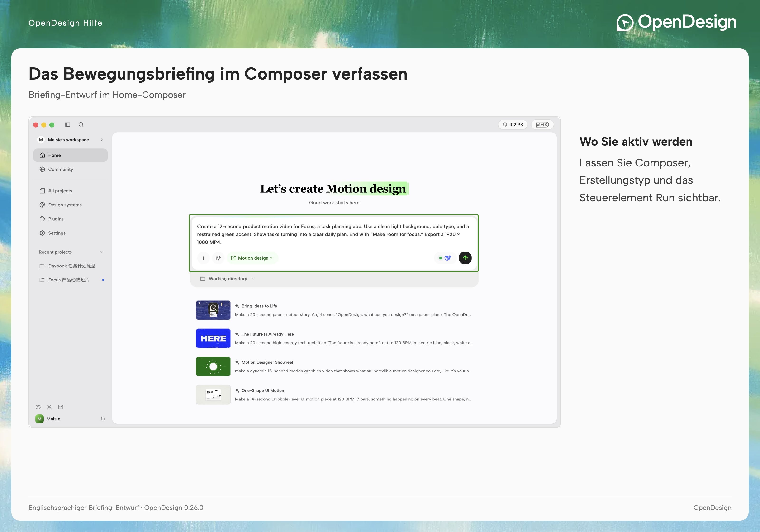Click the agent model selector with green dot
The image size is (760, 532).
[x=445, y=258]
